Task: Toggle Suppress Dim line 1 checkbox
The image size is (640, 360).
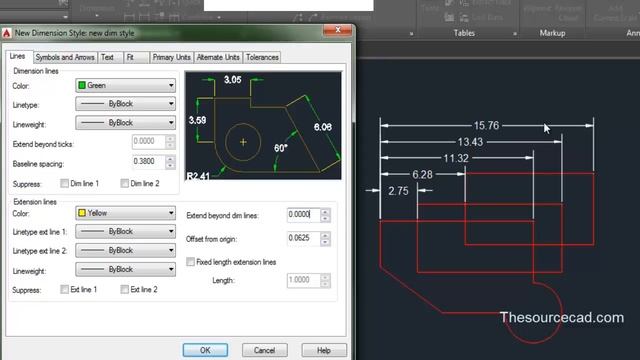Action: tap(64, 183)
